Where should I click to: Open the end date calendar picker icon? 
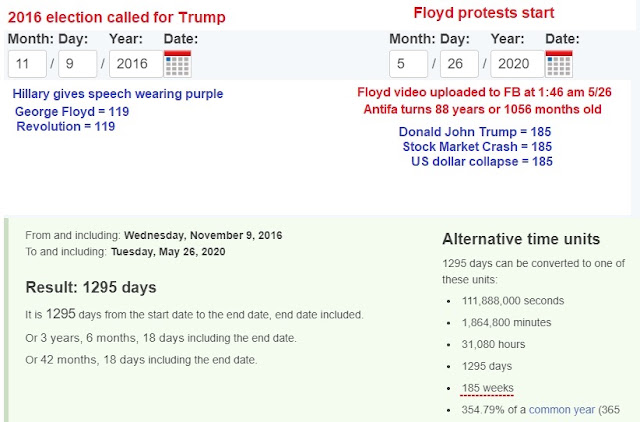[x=559, y=64]
